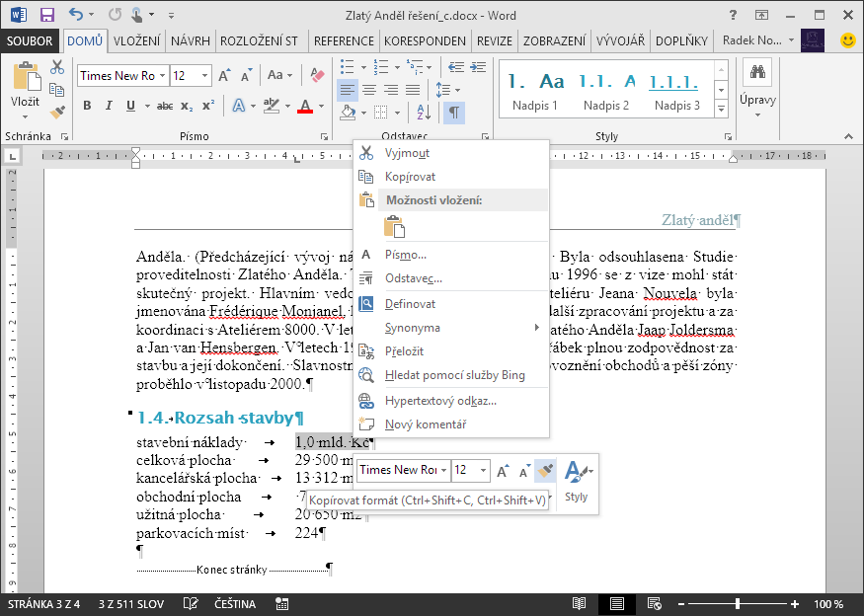Increase font size in the ribbon
The image size is (864, 616).
coord(224,75)
